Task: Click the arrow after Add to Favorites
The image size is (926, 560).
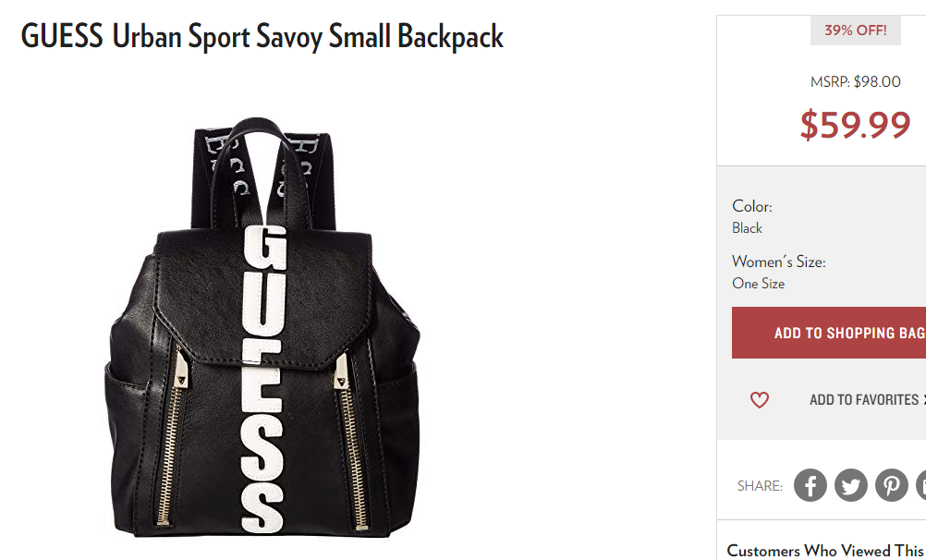Action: click(x=923, y=400)
